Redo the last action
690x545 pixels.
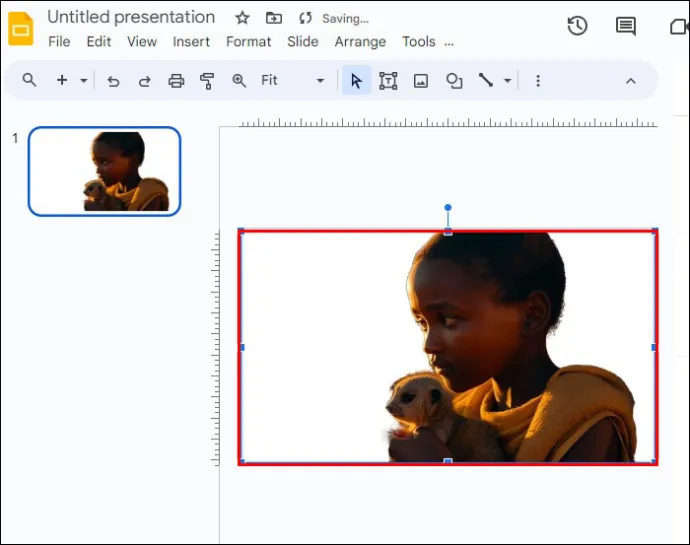tap(145, 81)
